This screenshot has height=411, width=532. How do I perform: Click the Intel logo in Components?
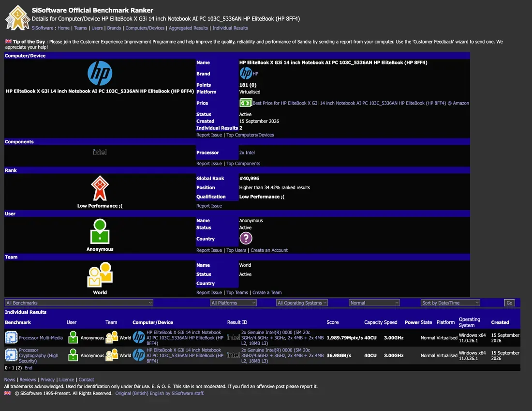coord(100,152)
